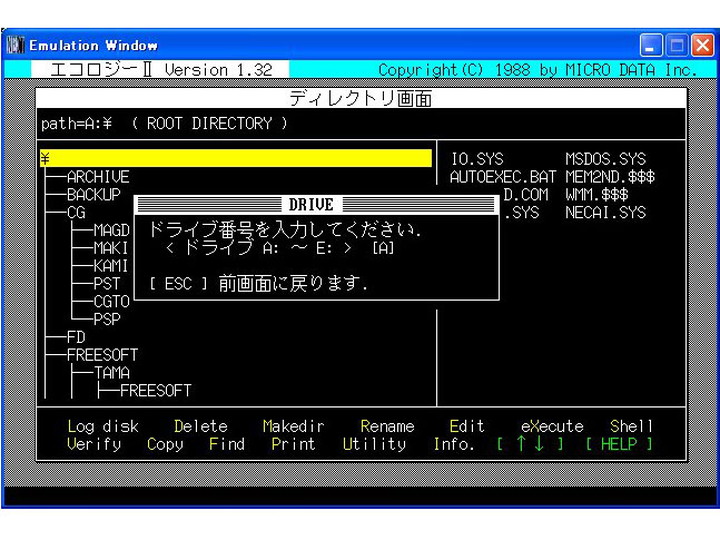Open the green HELP option
This screenshot has height=540, width=720.
click(619, 444)
